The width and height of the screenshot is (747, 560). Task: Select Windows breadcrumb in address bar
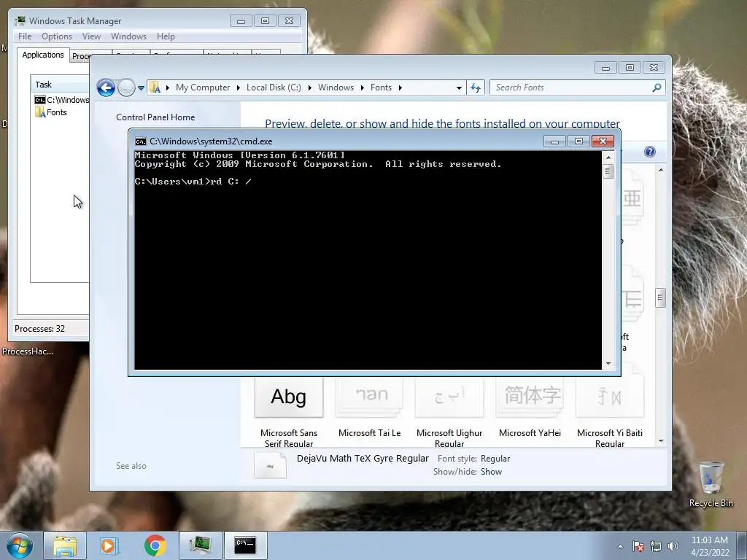point(336,87)
